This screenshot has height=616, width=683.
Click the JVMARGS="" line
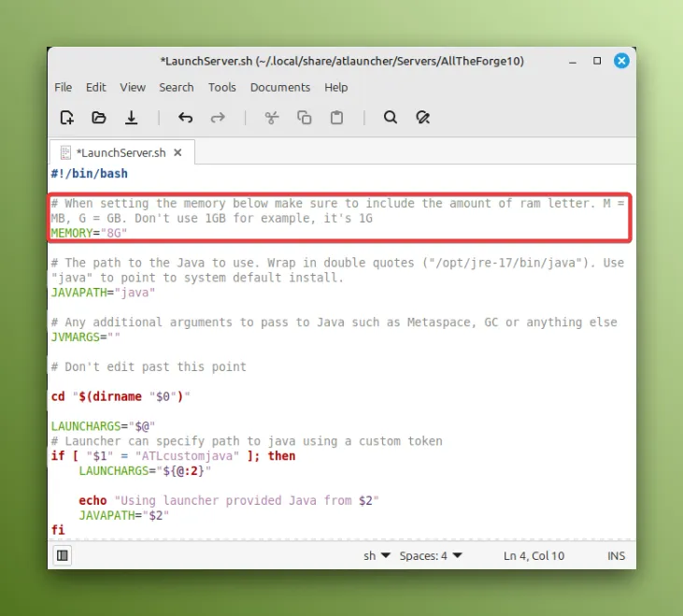click(x=85, y=337)
